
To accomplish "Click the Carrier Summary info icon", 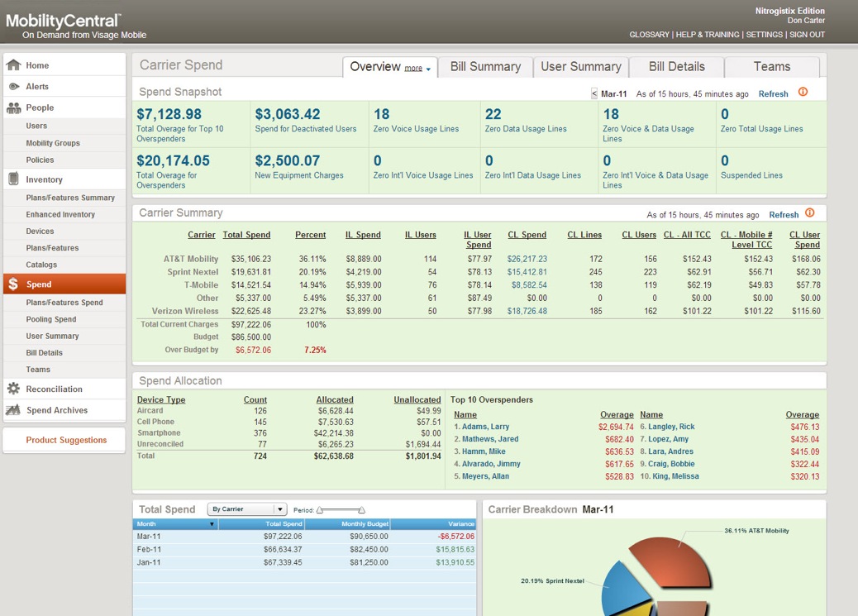I will click(x=809, y=213).
